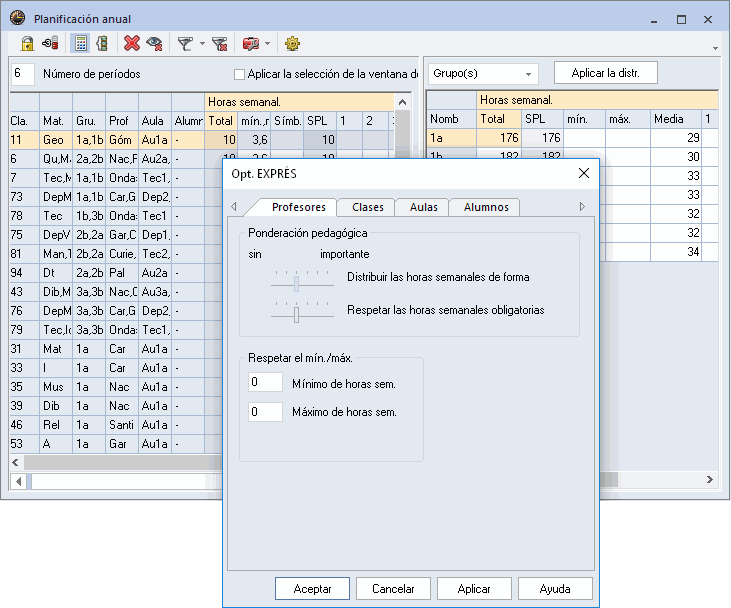The width and height of the screenshot is (731, 608).
Task: Switch to the Profesores tab
Action: click(x=298, y=207)
